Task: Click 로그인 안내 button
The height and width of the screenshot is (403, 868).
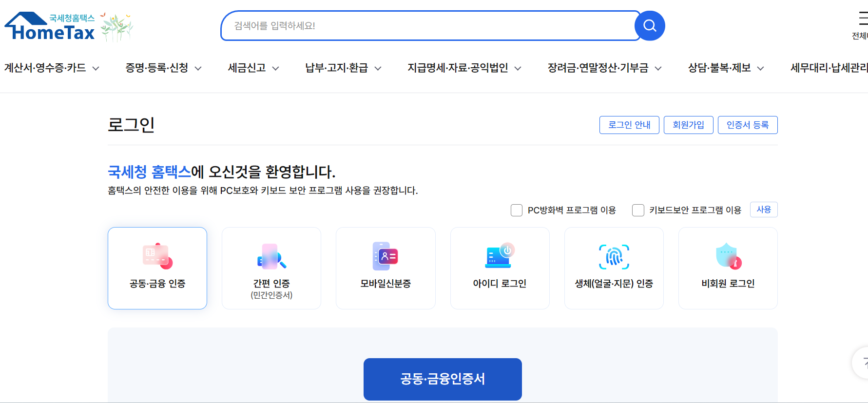Action: [629, 125]
